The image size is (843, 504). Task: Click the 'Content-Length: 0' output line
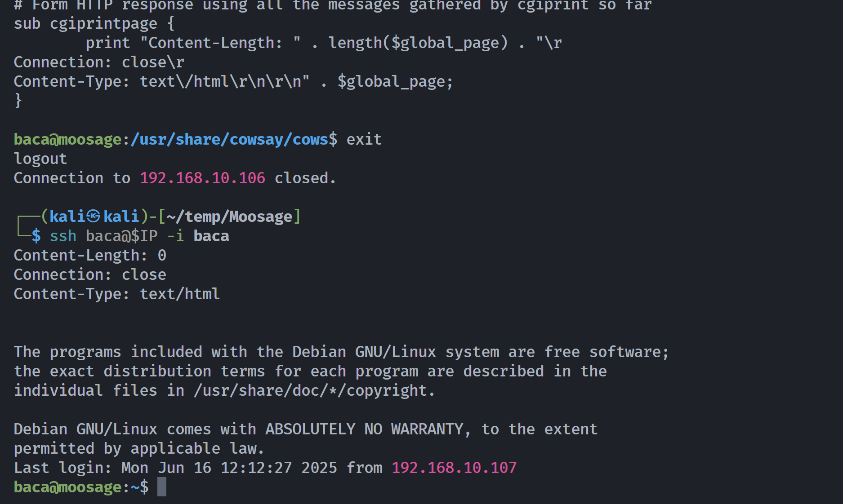point(90,255)
